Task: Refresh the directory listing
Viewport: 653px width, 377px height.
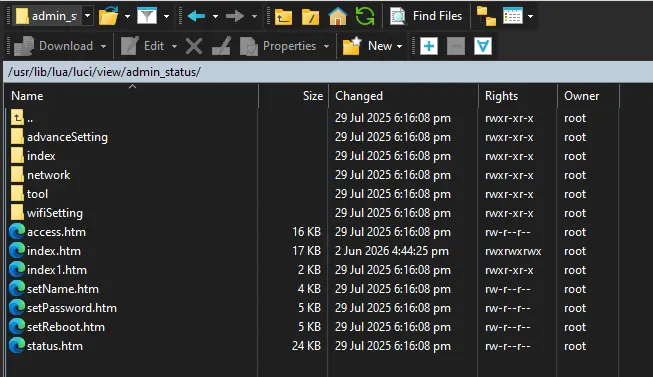Action: click(365, 16)
